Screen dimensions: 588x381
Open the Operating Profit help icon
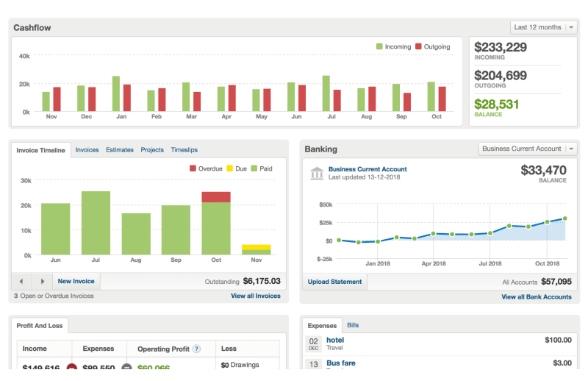[x=196, y=349]
